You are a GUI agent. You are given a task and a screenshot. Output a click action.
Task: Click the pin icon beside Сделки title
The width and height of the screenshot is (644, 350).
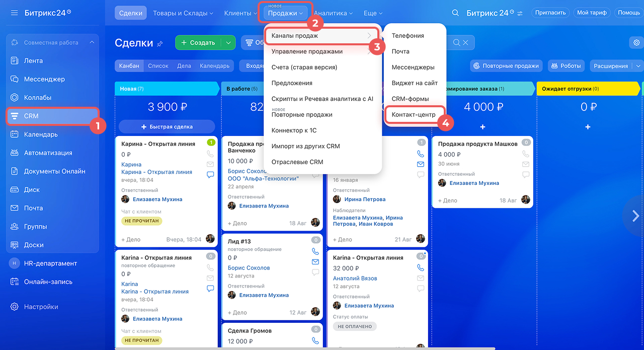160,44
